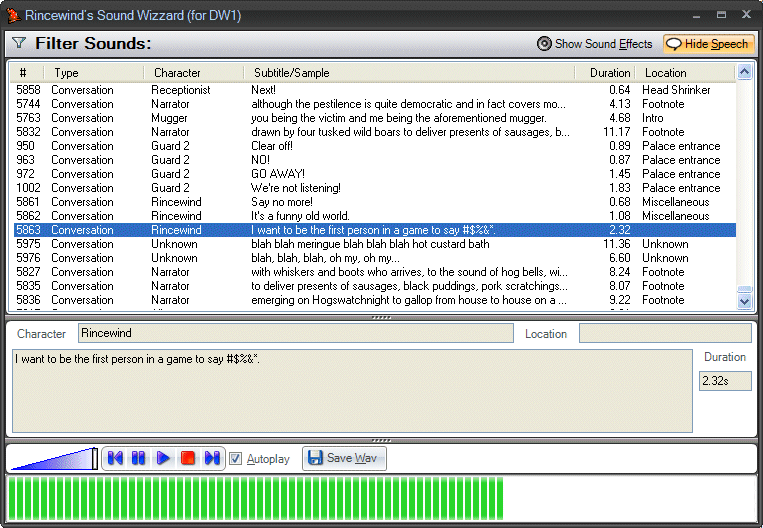Click the list scrollbar thumb
This screenshot has width=763, height=528.
(744, 289)
